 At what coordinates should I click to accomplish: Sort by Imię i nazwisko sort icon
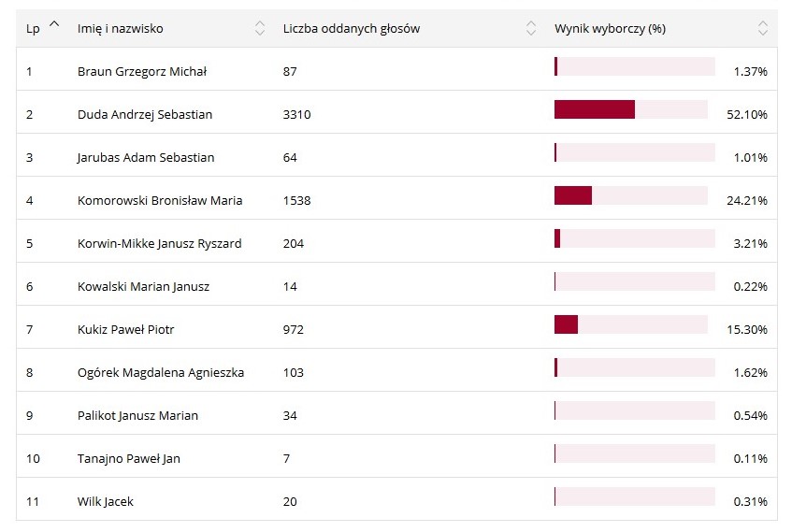(260, 29)
